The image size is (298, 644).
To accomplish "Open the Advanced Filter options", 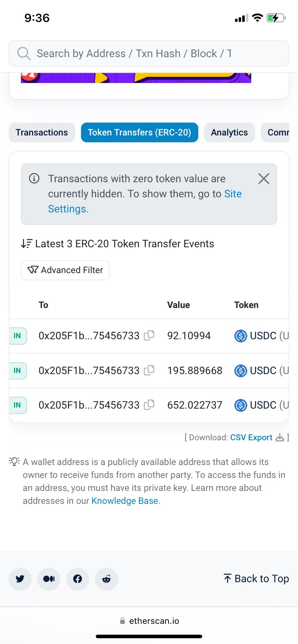I will coord(66,270).
